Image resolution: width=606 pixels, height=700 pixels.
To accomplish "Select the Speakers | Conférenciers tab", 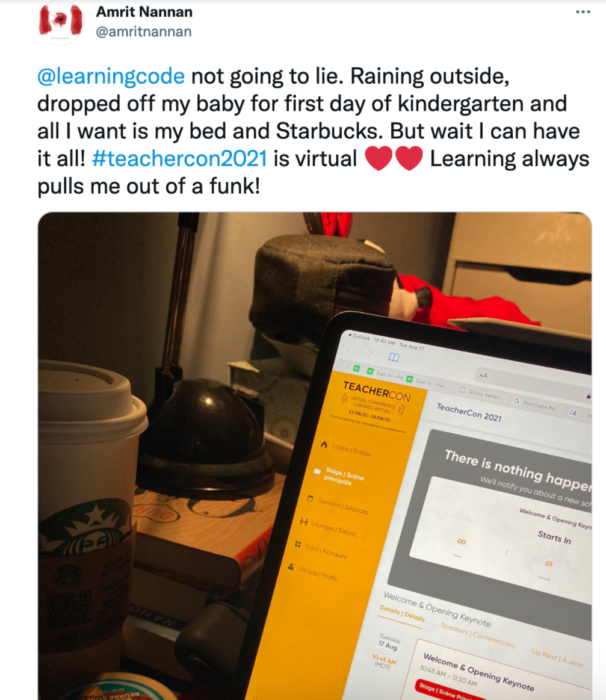I will (x=477, y=635).
